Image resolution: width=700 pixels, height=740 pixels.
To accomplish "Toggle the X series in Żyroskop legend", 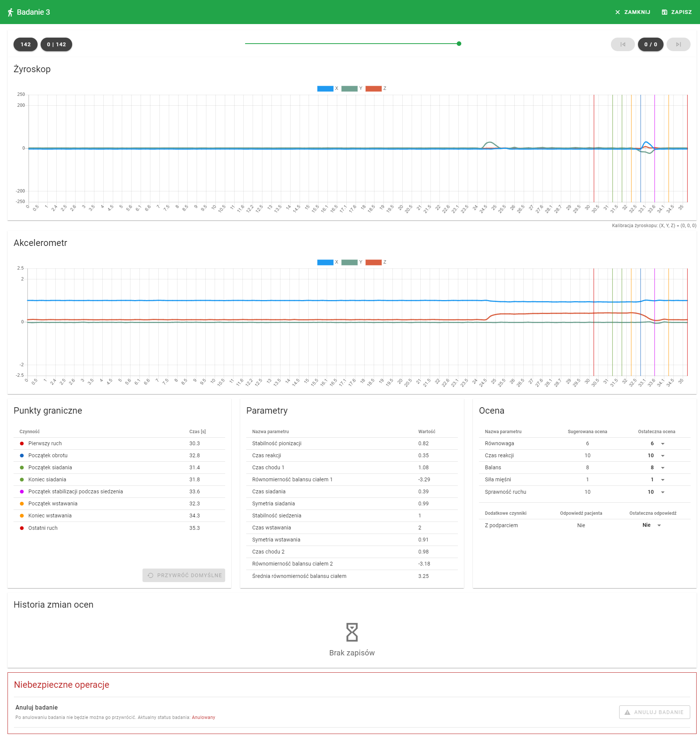I will [325, 89].
